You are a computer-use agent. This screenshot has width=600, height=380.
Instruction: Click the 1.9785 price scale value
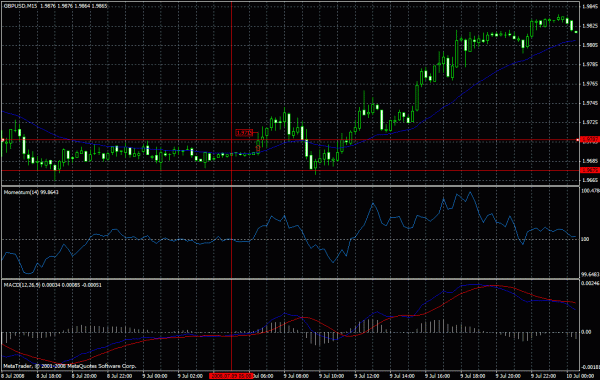click(x=590, y=64)
